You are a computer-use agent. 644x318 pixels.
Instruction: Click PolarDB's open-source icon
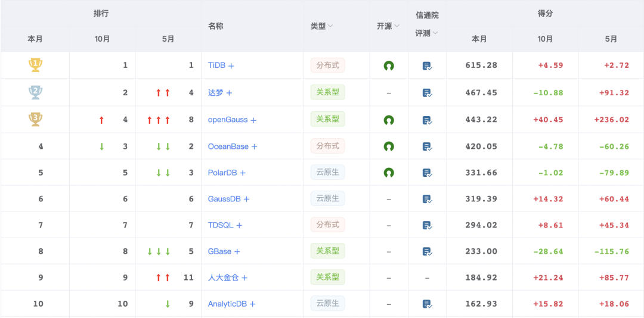pos(389,173)
